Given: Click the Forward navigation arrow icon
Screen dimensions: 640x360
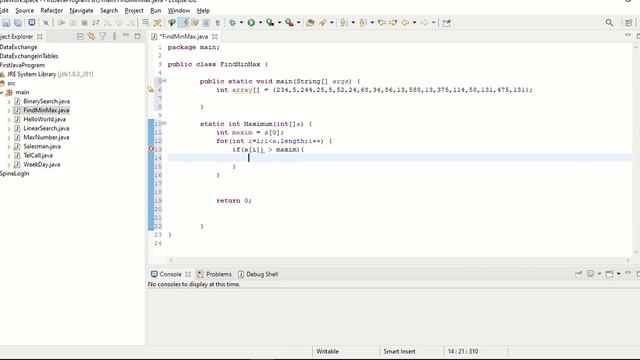Looking at the screenshot, I should click(x=425, y=23).
